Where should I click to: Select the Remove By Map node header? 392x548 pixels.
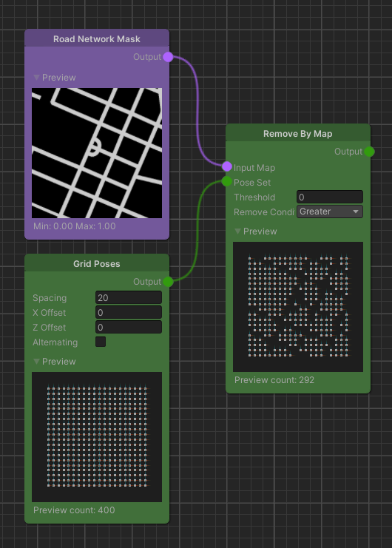click(297, 133)
